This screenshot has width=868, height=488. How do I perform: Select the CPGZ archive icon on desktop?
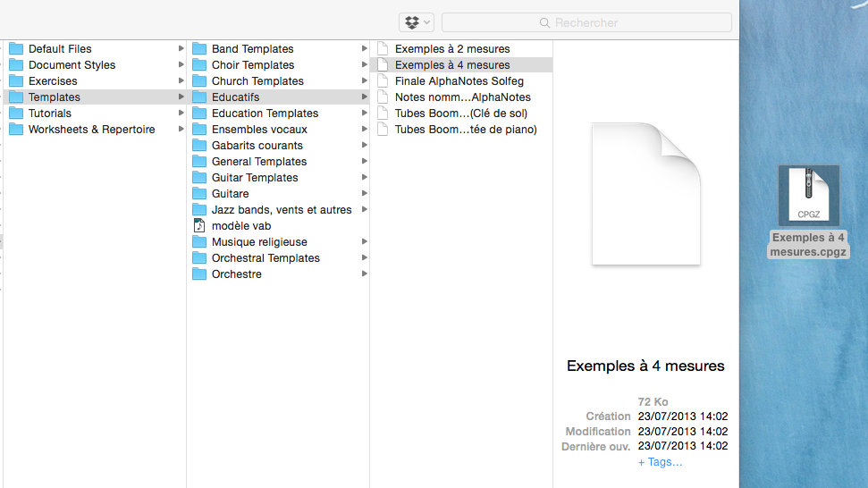(x=809, y=195)
